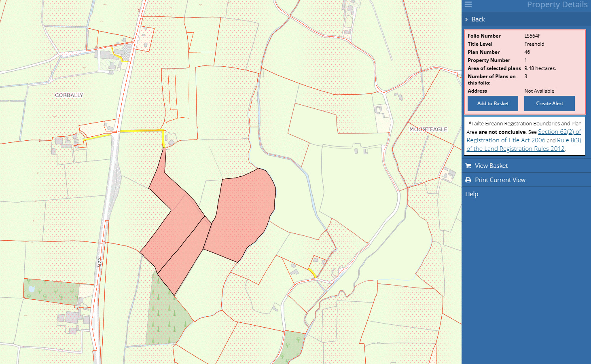591x364 pixels.
Task: Click the Area of selected plans label
Action: click(494, 68)
